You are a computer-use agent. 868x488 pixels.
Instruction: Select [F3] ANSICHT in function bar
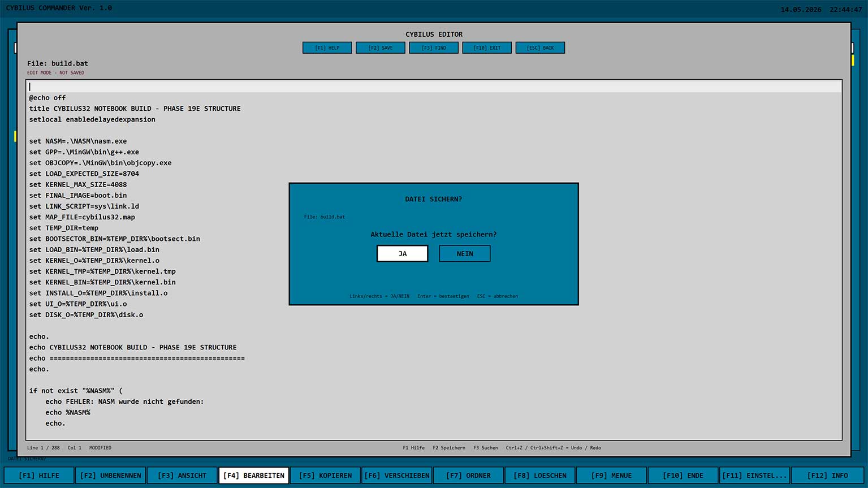coord(182,476)
